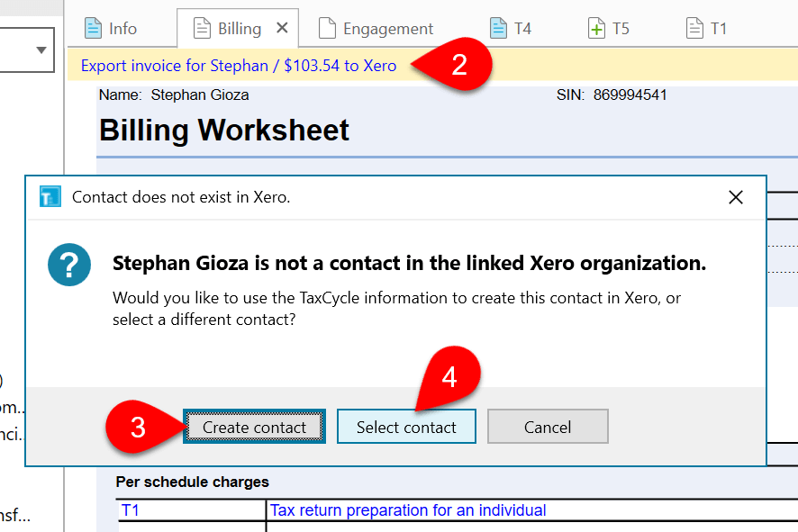Click the Info tab document icon

(x=93, y=28)
